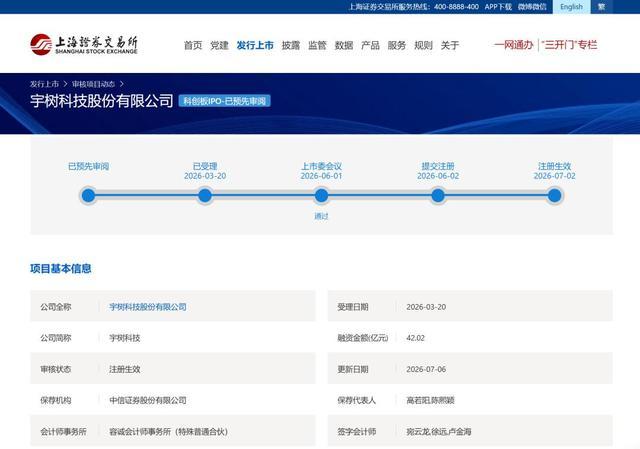Image resolution: width=640 pixels, height=449 pixels.
Task: Click the 上市委会议 2026-06-01 stage label
Action: point(321,171)
